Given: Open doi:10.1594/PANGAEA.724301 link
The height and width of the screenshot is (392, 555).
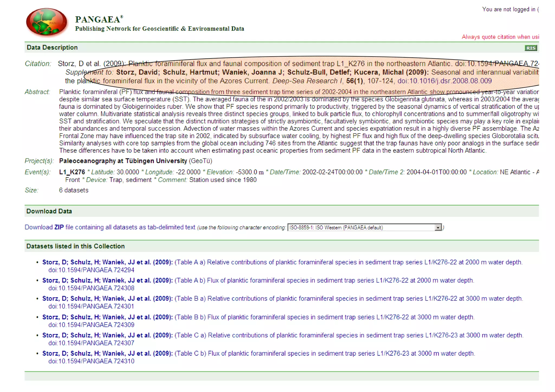Looking at the screenshot, I should click(91, 306).
